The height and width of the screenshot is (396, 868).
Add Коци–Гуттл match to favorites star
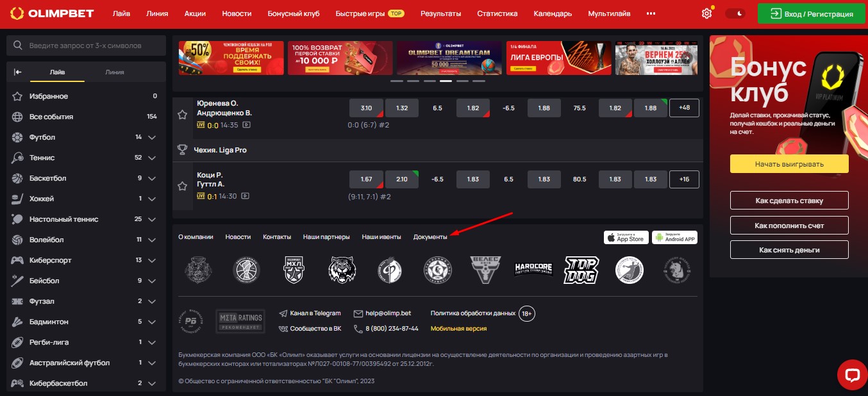pyautogui.click(x=183, y=186)
